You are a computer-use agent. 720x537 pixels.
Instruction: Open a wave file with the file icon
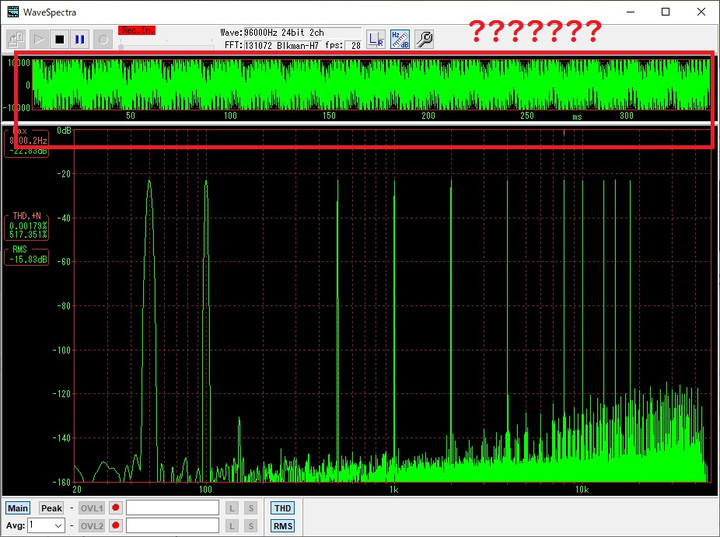(16, 39)
